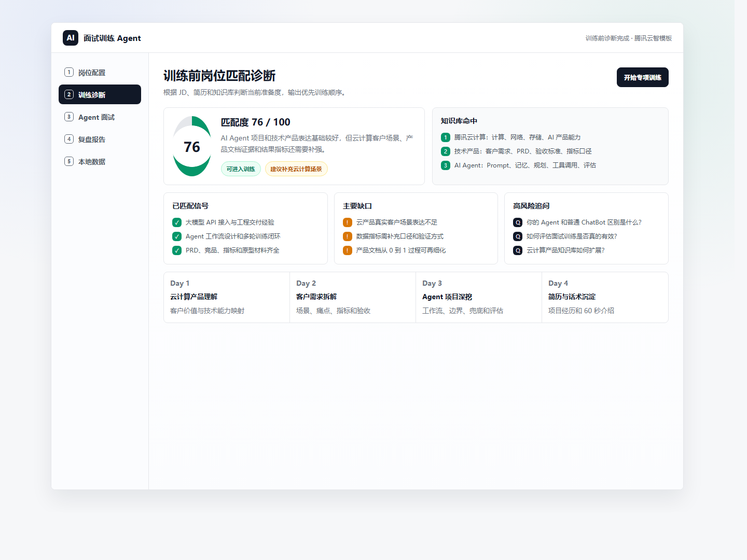
Task: Click Q icon for 如何评估面试训练 question
Action: (x=518, y=236)
